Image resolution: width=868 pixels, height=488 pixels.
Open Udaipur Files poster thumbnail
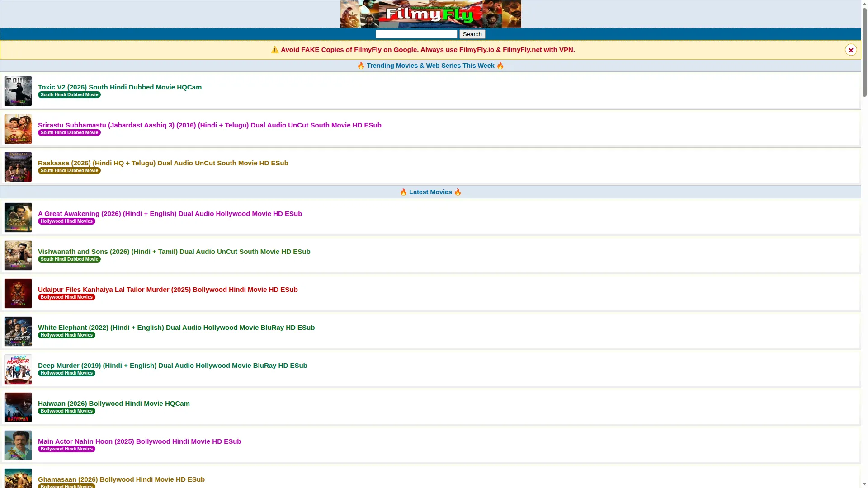[18, 293]
